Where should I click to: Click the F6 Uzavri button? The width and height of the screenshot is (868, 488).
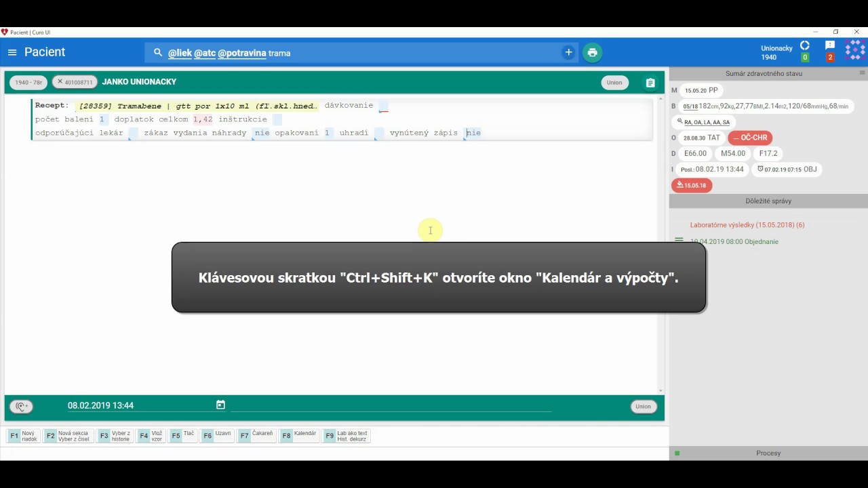pos(217,436)
